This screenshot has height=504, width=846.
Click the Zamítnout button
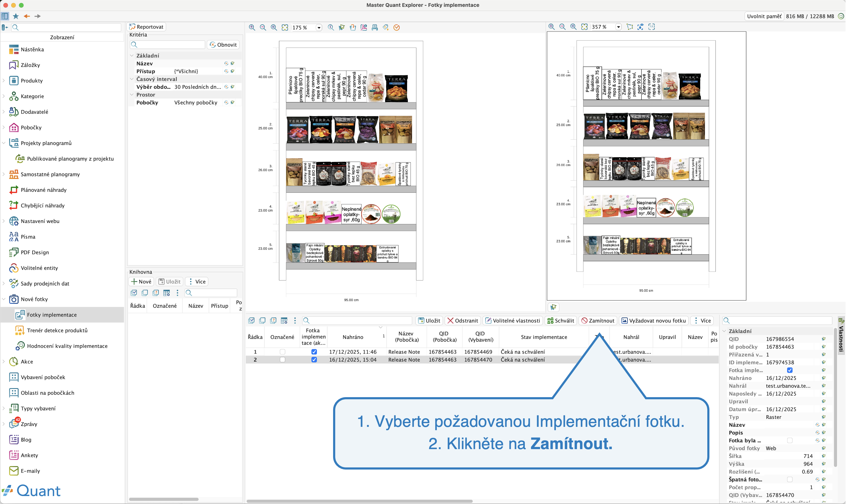point(598,321)
